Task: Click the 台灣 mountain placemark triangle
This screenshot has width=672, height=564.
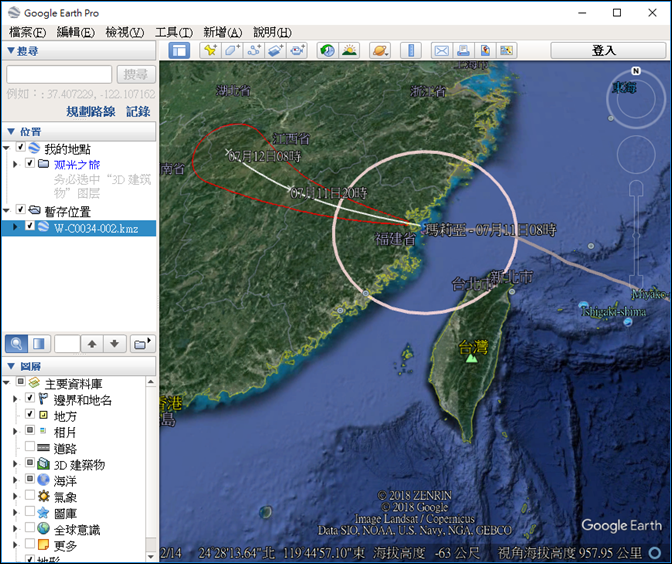Action: [471, 358]
